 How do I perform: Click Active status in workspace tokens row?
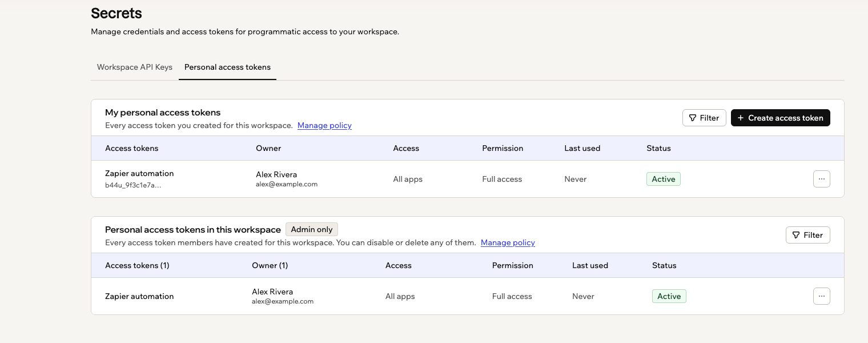669,296
